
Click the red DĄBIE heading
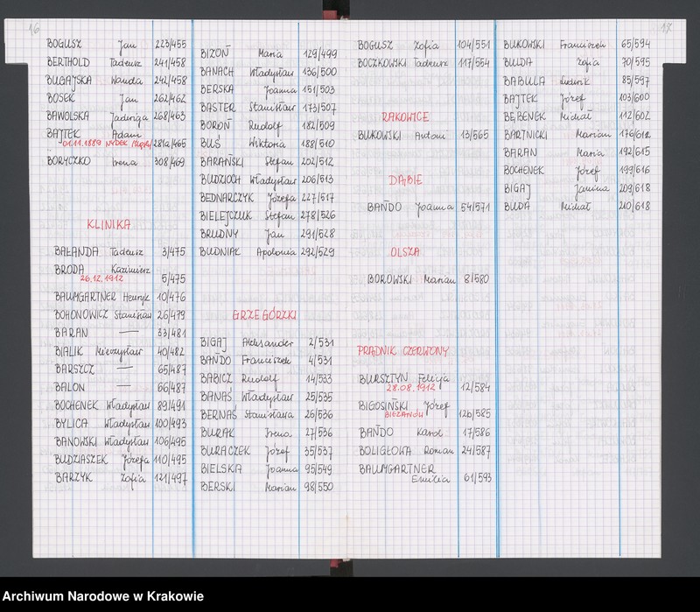tap(405, 180)
